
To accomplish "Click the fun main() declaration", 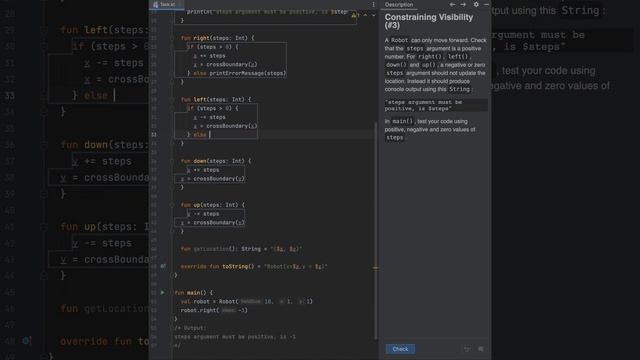I will point(194,293).
